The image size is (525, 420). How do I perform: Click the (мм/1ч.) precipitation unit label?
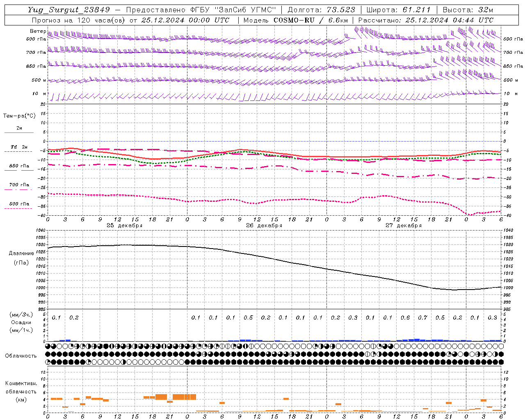tap(21, 330)
